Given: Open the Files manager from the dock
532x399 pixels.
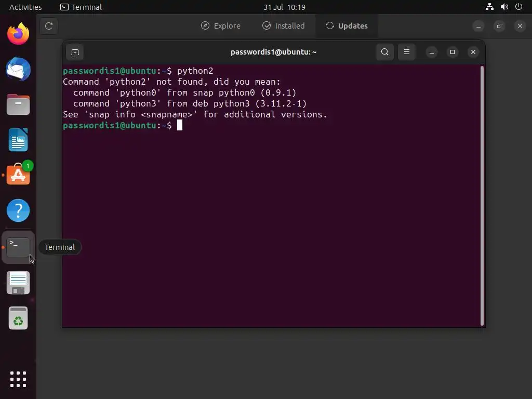Looking at the screenshot, I should pyautogui.click(x=18, y=104).
